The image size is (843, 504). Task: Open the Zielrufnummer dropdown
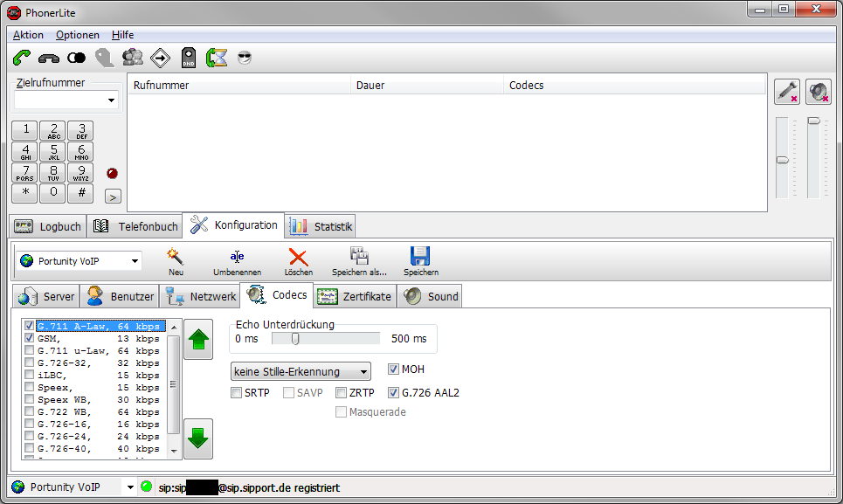pyautogui.click(x=111, y=100)
